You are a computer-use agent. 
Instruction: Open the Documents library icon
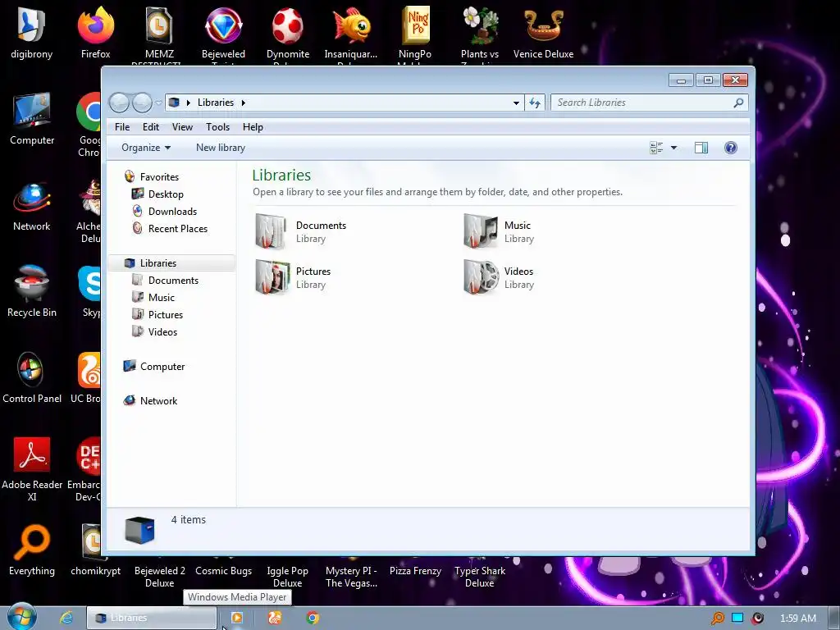[271, 231]
